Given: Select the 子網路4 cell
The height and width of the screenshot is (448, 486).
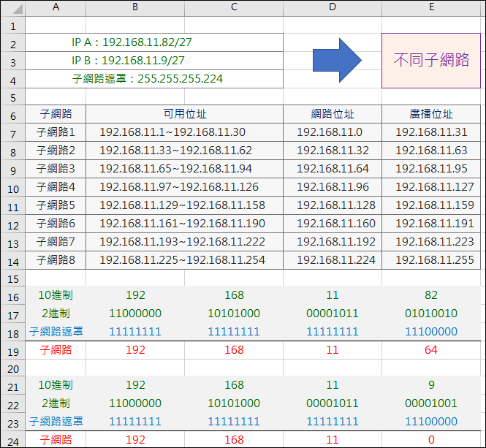Looking at the screenshot, I should tap(56, 187).
